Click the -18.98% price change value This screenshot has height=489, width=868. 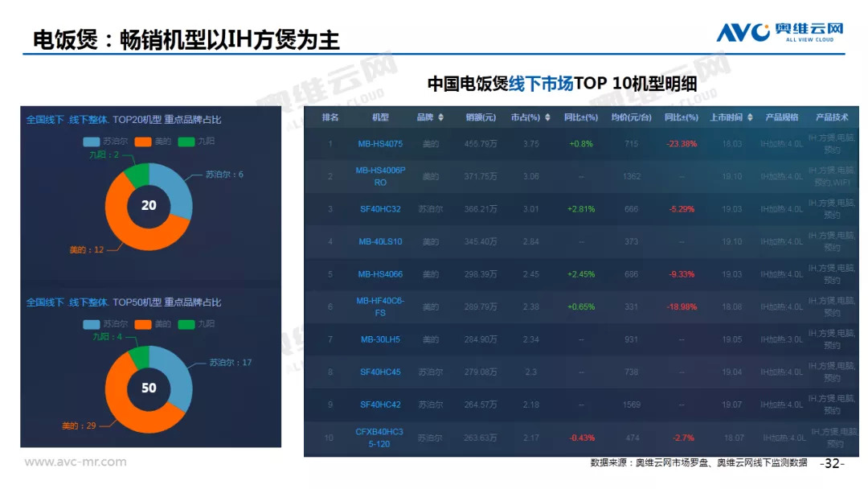(x=682, y=306)
